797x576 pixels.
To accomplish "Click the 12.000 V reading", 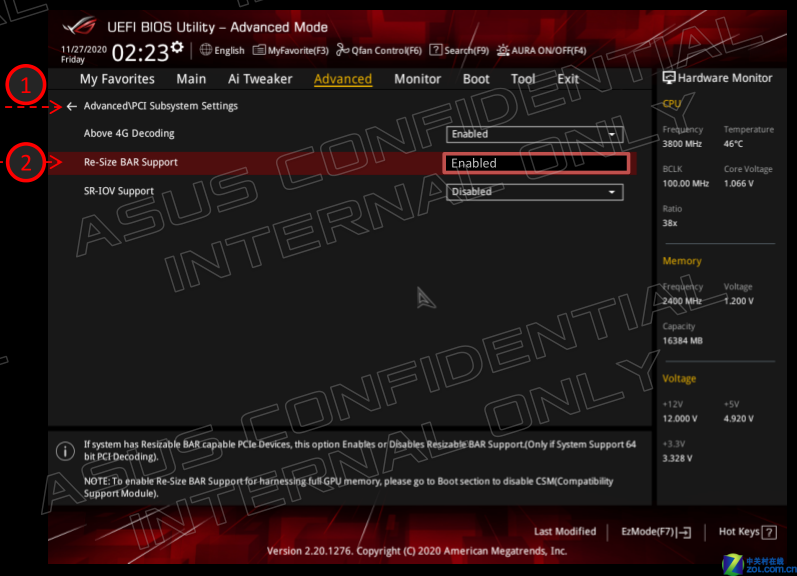I will 680,419.
